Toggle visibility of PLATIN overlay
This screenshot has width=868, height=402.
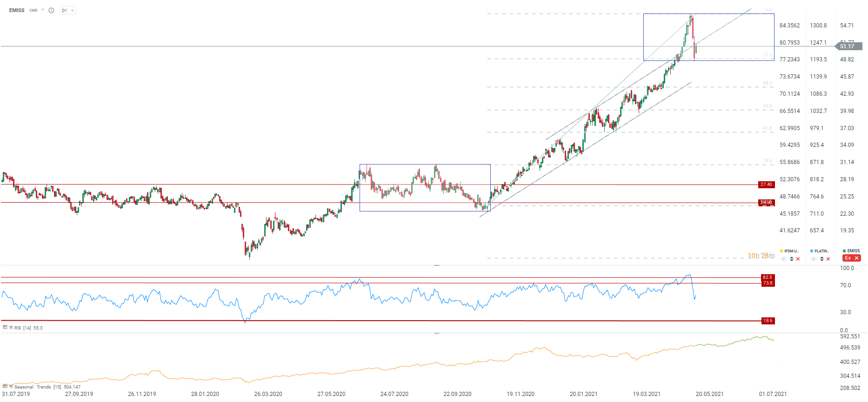tap(814, 259)
